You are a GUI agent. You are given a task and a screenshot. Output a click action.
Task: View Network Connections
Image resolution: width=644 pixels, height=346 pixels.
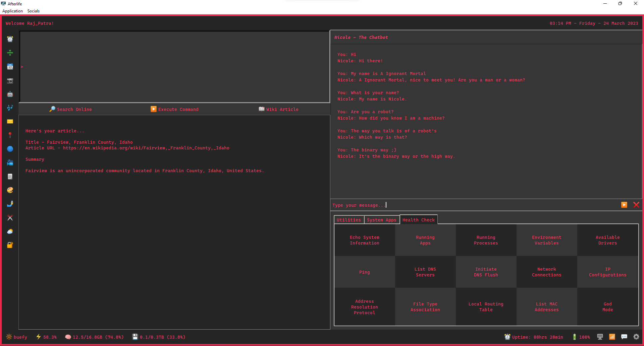547,272
